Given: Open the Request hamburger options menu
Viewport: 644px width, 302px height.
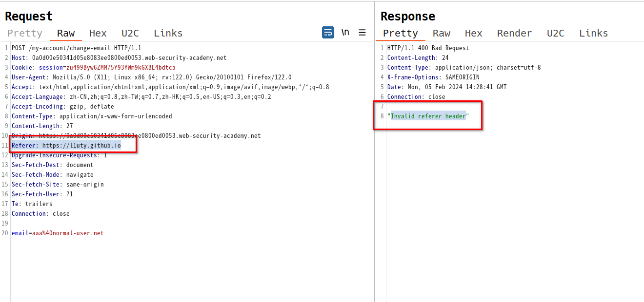Looking at the screenshot, I should (x=362, y=33).
